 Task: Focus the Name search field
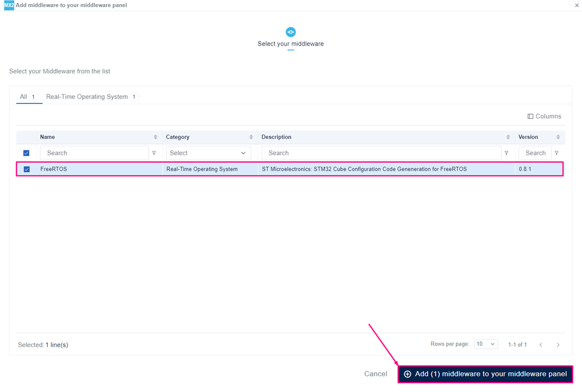(x=94, y=153)
